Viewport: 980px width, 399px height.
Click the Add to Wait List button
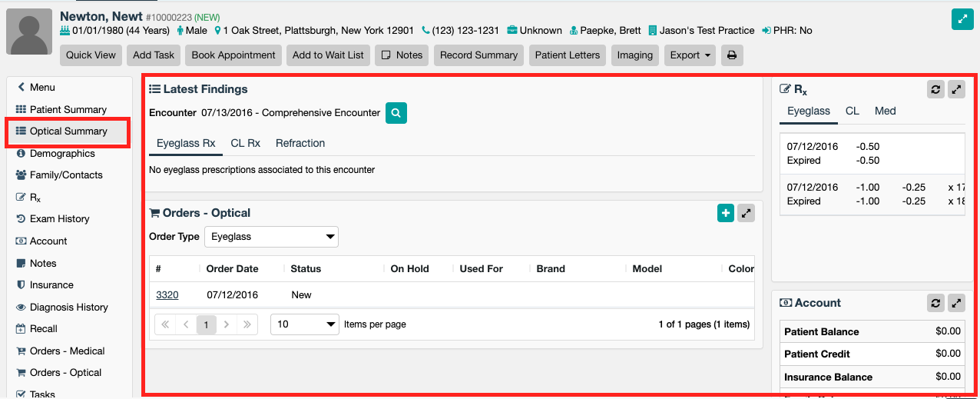[328, 55]
